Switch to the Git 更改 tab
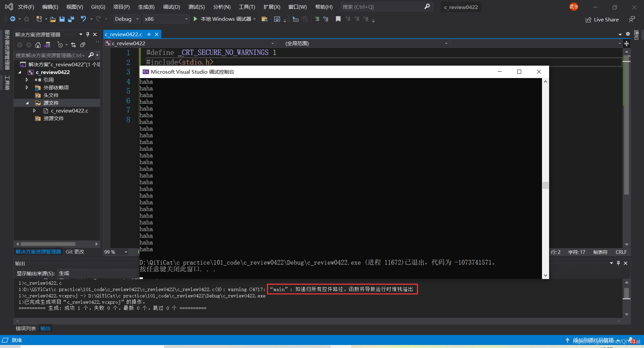 (75, 252)
